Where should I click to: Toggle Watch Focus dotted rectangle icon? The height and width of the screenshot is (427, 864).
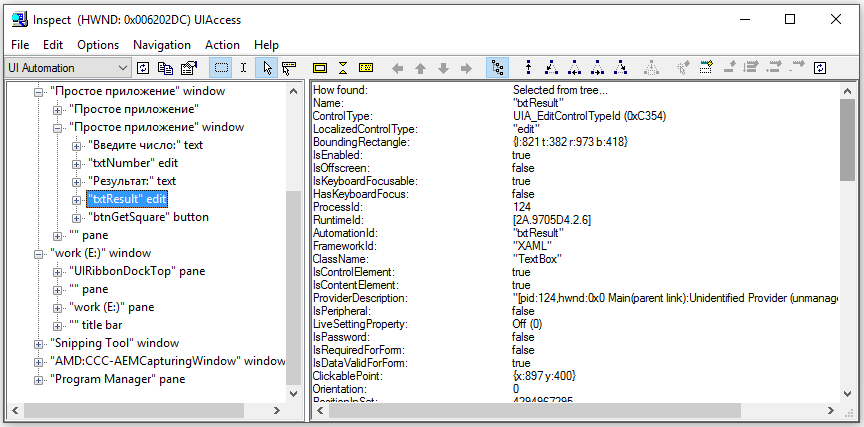point(221,68)
